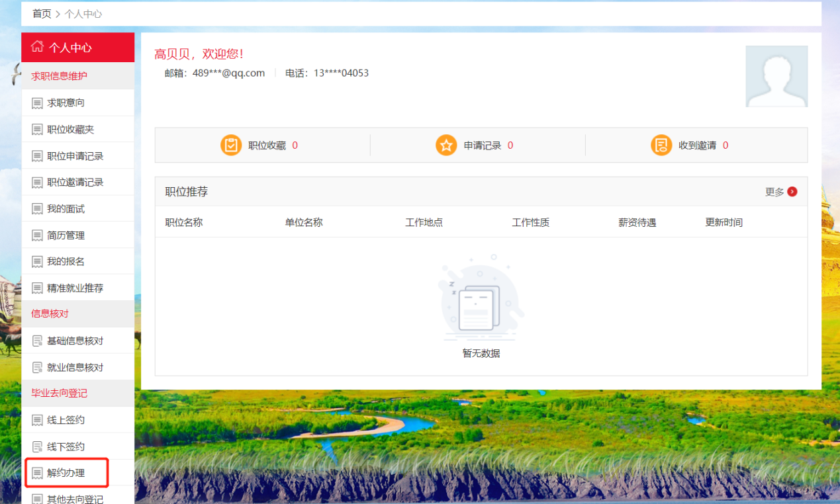
Task: Click 首页 in the breadcrumb
Action: click(42, 14)
